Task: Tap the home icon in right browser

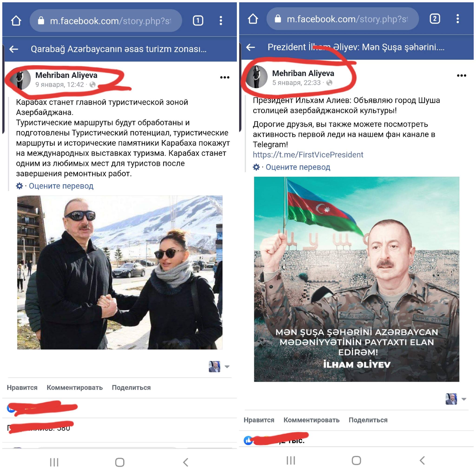Action: coord(253,19)
